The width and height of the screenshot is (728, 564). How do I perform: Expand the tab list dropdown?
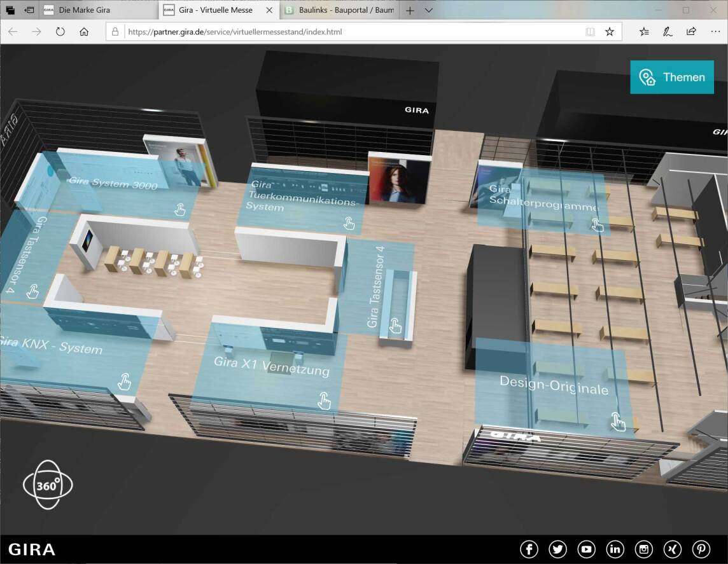pyautogui.click(x=428, y=10)
